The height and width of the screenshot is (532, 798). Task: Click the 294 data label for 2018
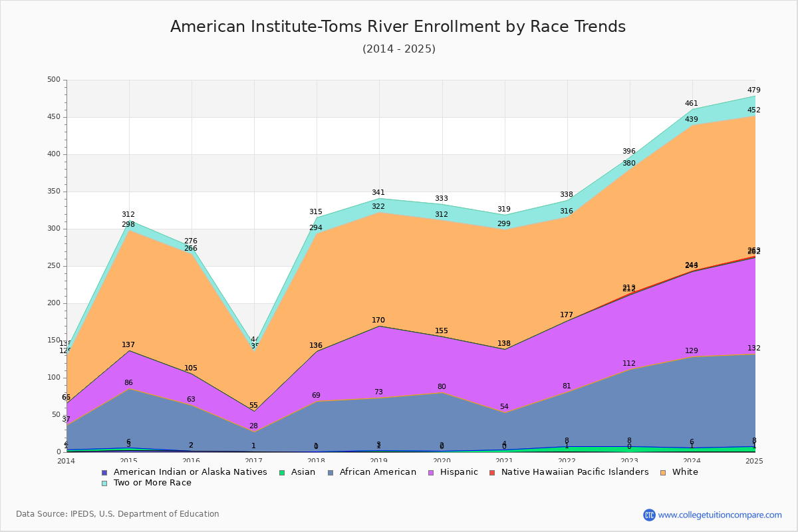(316, 228)
